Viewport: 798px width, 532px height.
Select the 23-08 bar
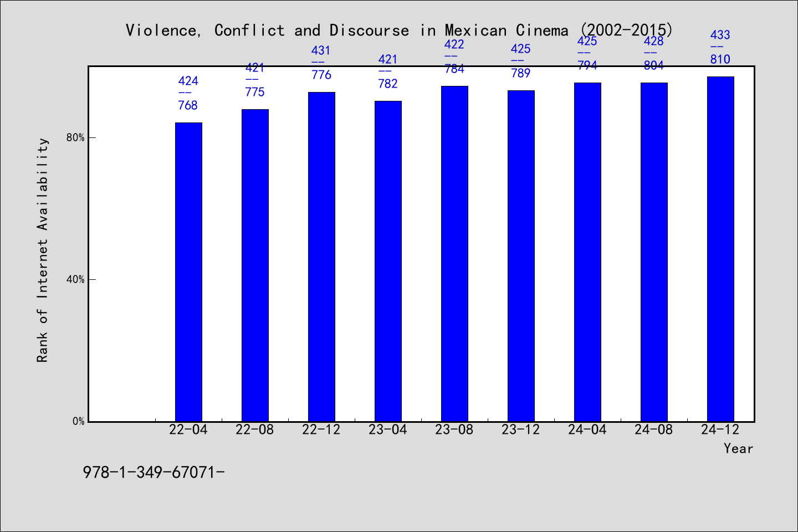pyautogui.click(x=454, y=254)
